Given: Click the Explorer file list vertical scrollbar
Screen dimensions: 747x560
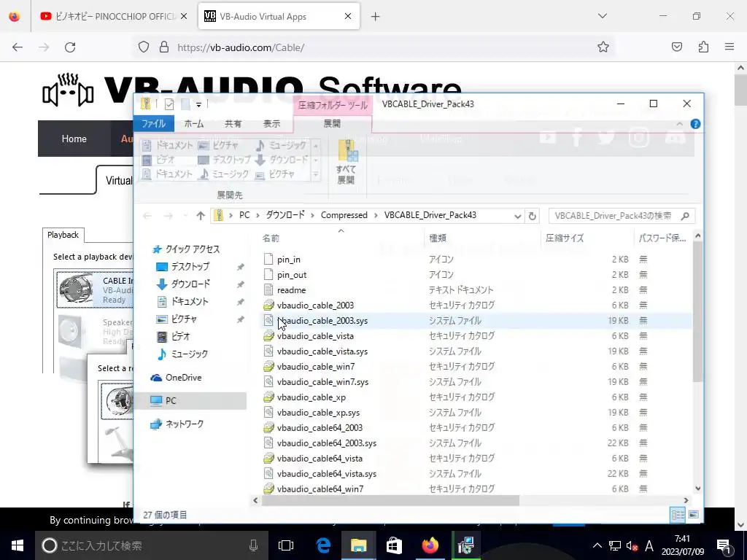Looking at the screenshot, I should [x=697, y=311].
